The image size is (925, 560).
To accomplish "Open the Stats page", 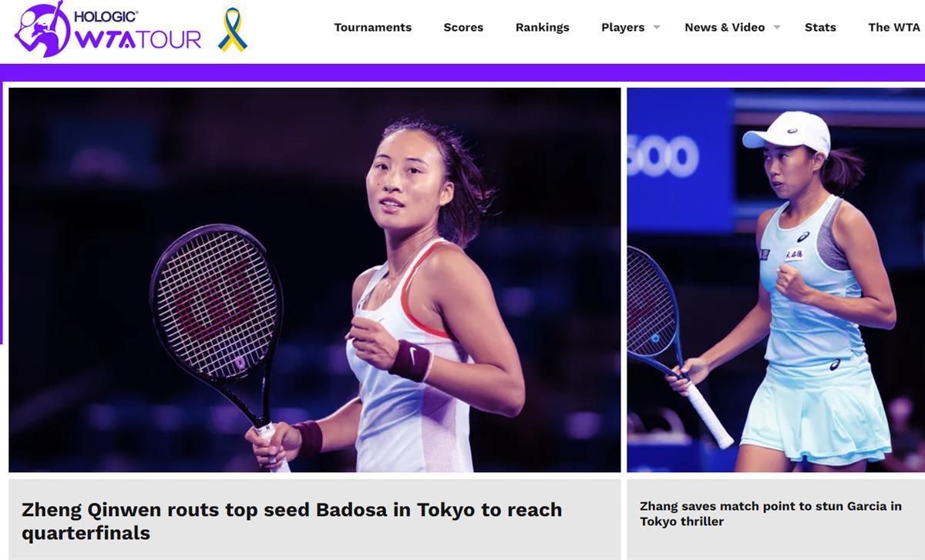I will (820, 27).
